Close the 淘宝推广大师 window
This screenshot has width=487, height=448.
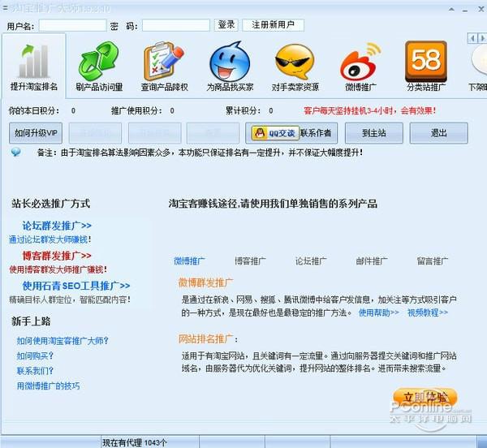(481, 9)
